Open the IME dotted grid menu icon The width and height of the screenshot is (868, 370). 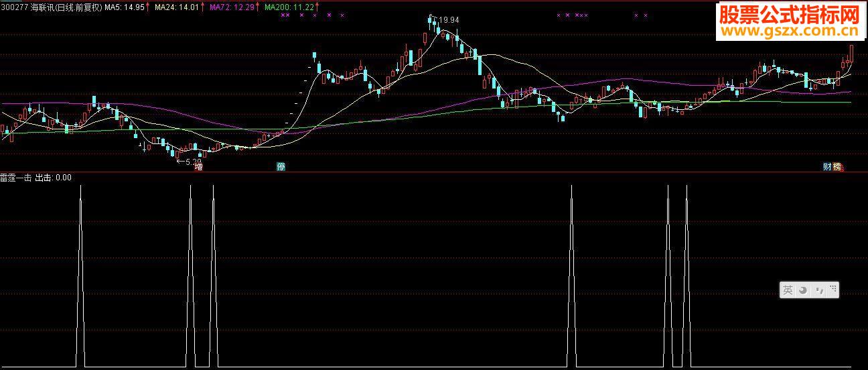coord(833,290)
